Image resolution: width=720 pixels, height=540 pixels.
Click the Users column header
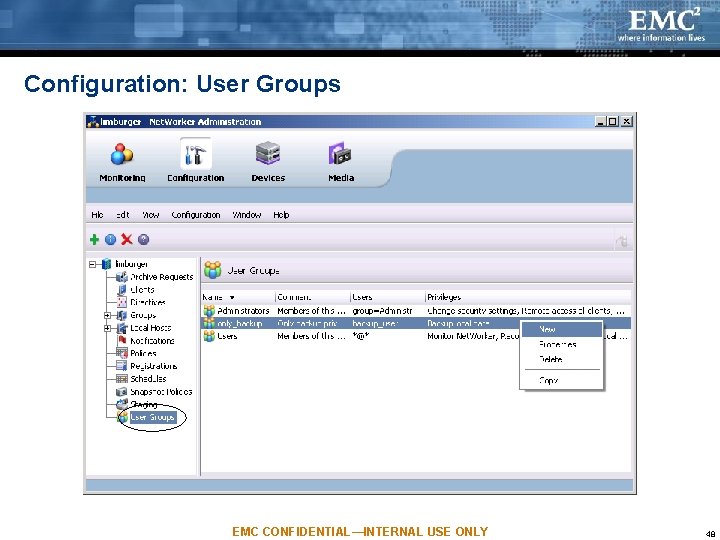click(388, 297)
